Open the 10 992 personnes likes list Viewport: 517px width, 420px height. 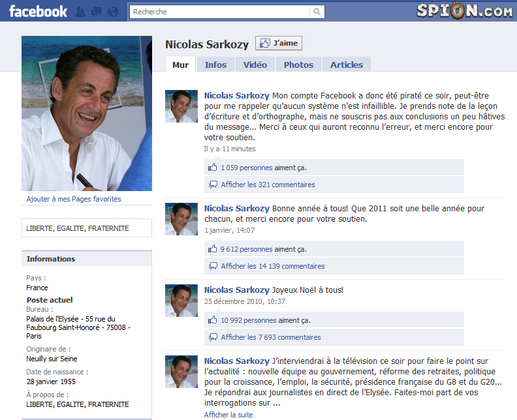coord(249,320)
